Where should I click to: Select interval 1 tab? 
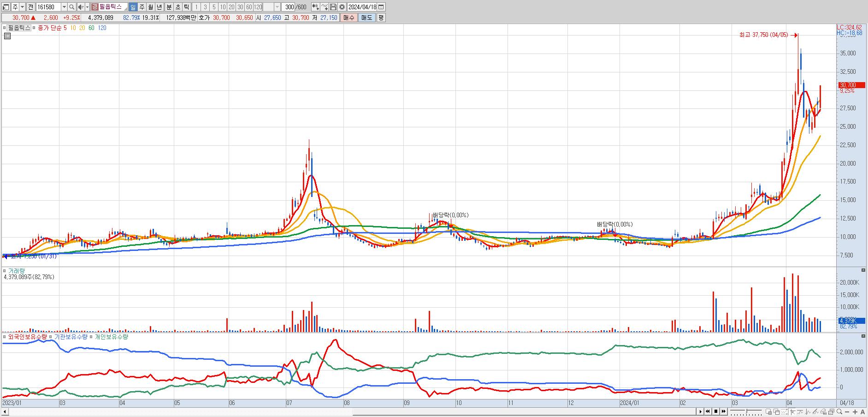(196, 7)
